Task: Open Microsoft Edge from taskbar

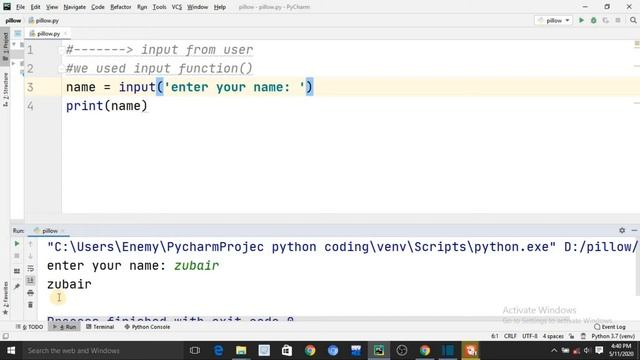Action: [x=218, y=351]
